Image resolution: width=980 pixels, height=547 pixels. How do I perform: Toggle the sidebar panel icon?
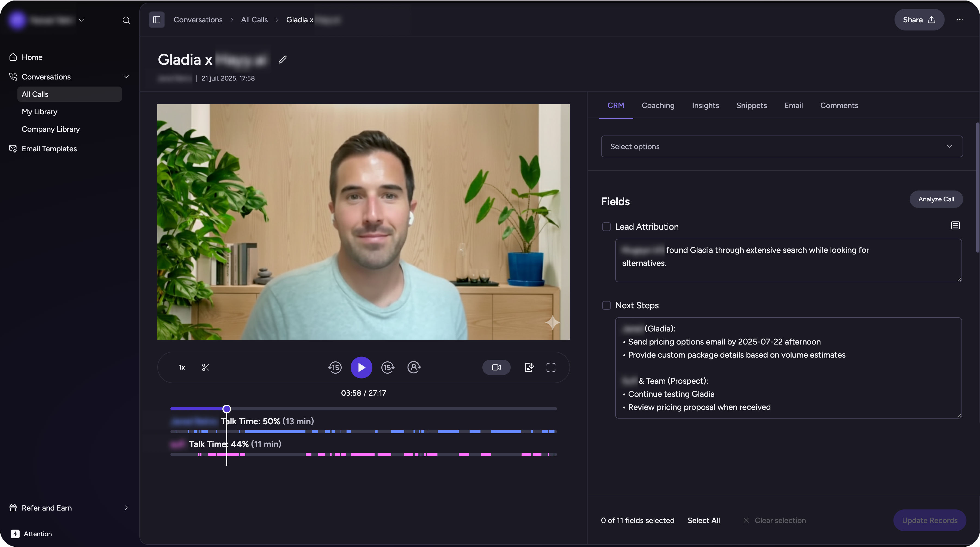click(157, 20)
